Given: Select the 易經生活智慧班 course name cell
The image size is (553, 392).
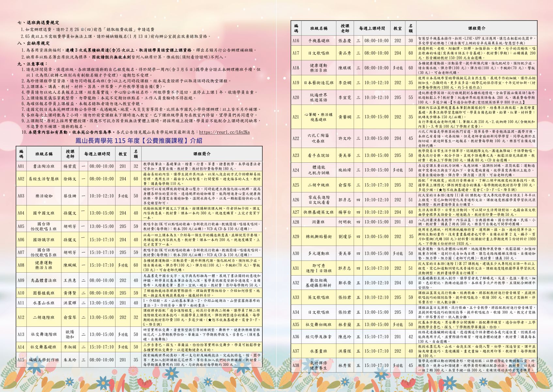Looking at the screenshot, I should [x=43, y=179].
